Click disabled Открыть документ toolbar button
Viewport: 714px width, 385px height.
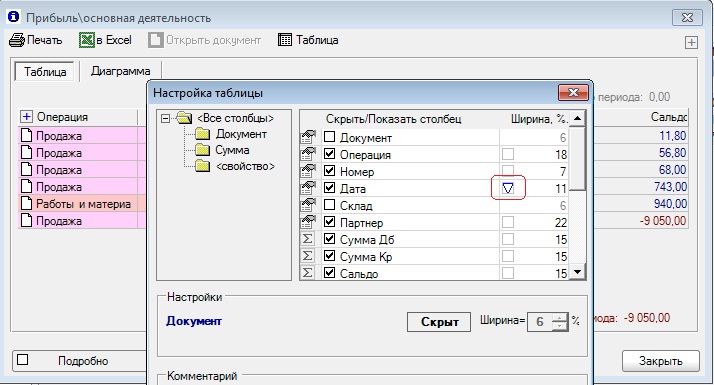click(x=204, y=40)
